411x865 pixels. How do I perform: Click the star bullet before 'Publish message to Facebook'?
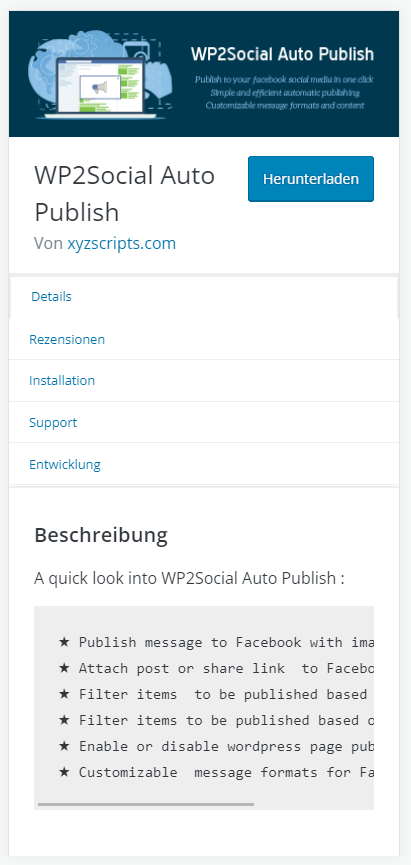[x=64, y=642]
